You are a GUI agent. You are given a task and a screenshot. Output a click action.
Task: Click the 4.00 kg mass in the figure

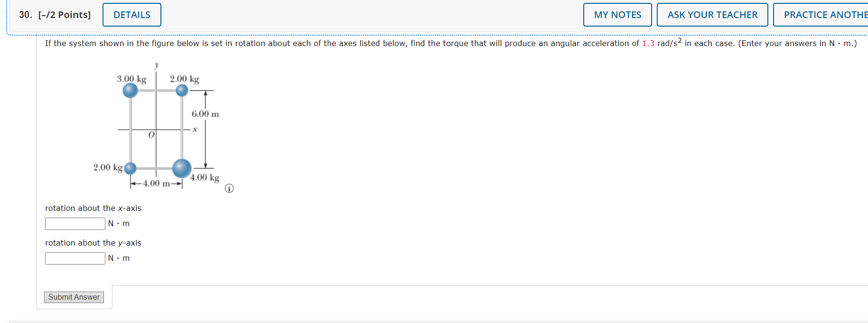pyautogui.click(x=181, y=167)
